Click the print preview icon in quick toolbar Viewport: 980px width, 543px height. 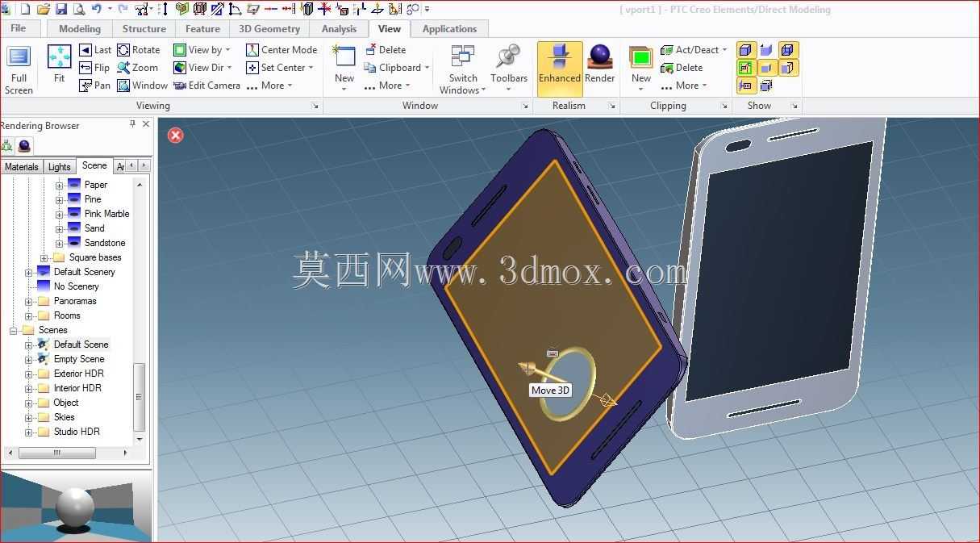(x=78, y=10)
